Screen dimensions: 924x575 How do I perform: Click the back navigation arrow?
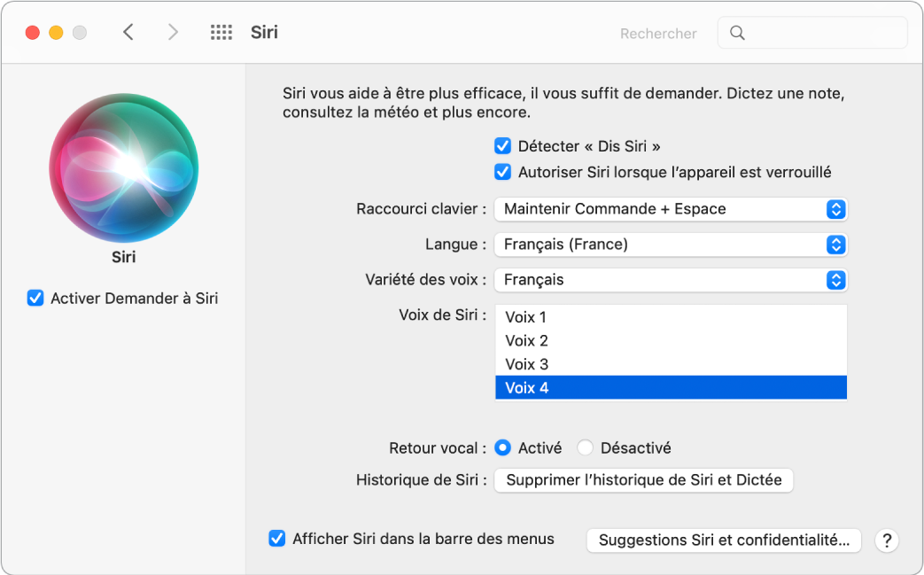(x=128, y=31)
